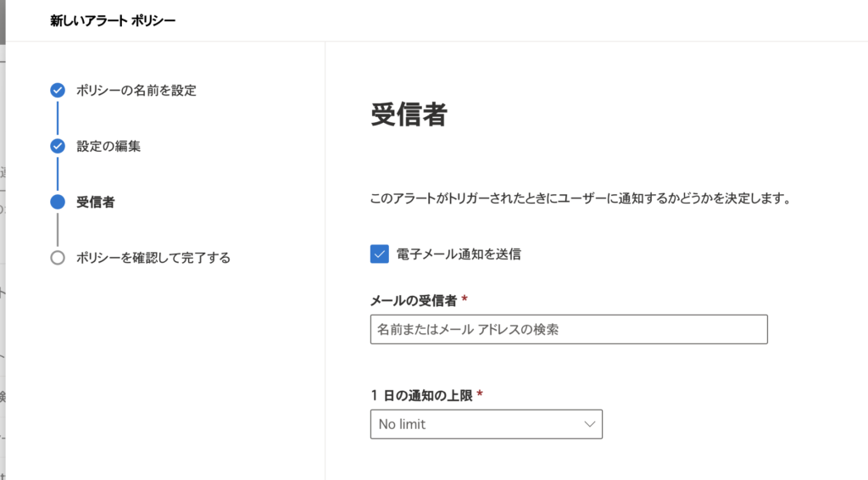Image resolution: width=868 pixels, height=480 pixels.
Task: Click the 新しいアラート ポリシー header title
Action: pyautogui.click(x=113, y=20)
